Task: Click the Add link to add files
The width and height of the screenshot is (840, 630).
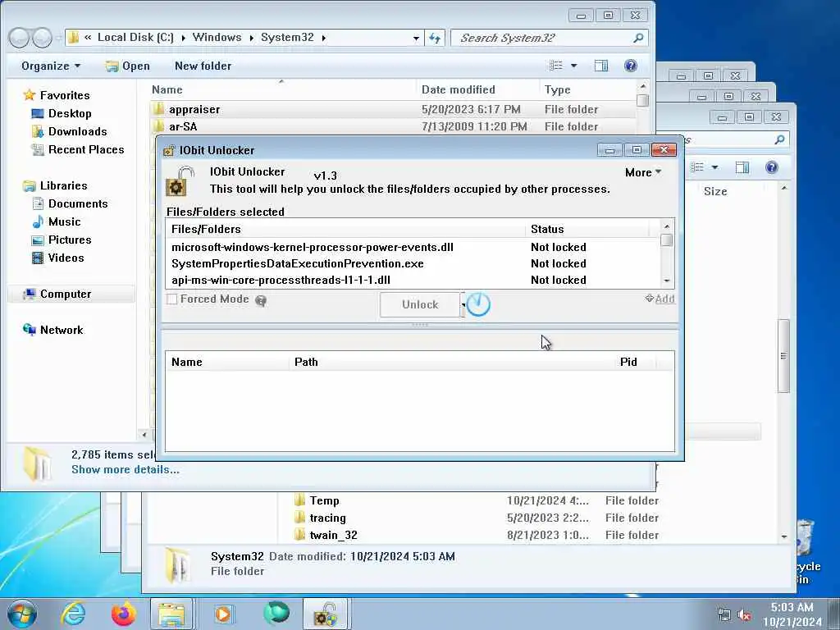Action: pos(660,299)
